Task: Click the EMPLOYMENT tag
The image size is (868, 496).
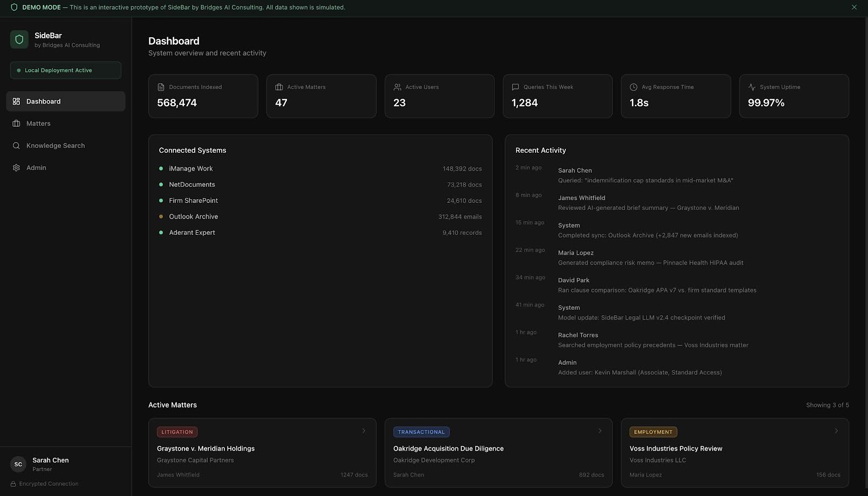Action: click(x=653, y=432)
